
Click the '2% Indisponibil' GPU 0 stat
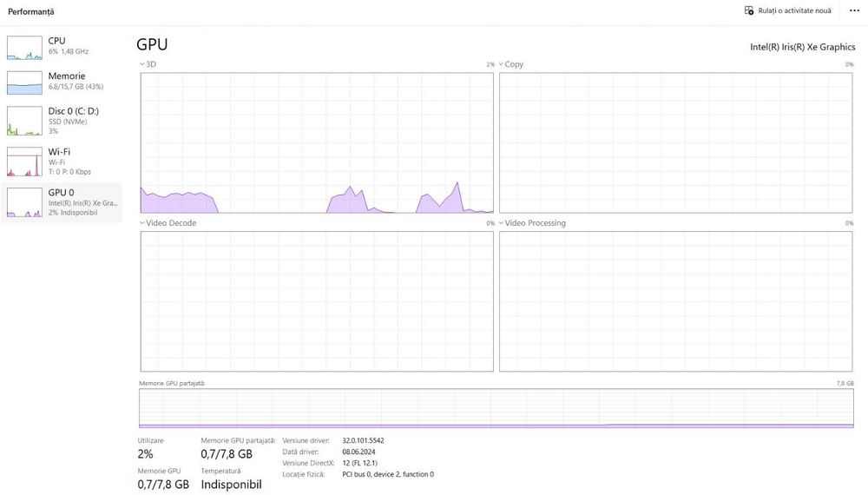[73, 213]
